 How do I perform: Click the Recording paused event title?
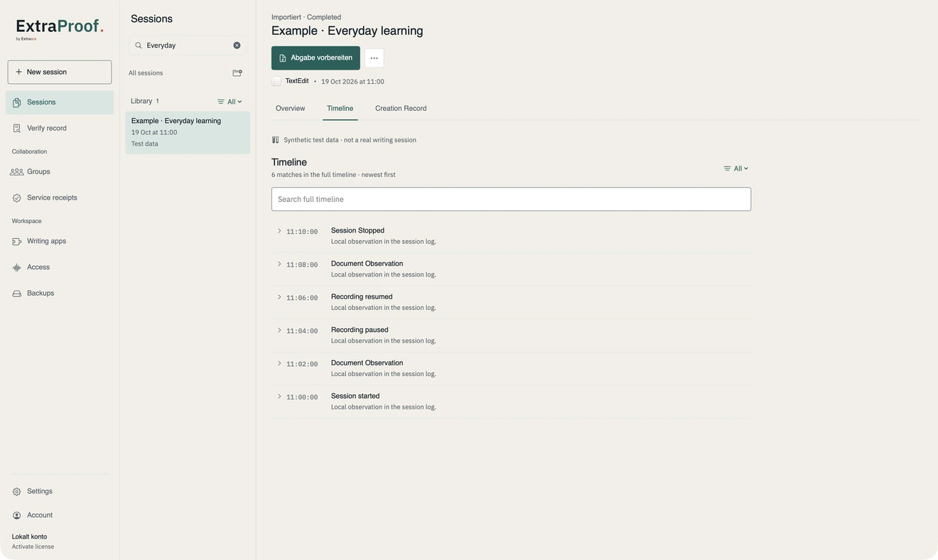click(x=360, y=330)
